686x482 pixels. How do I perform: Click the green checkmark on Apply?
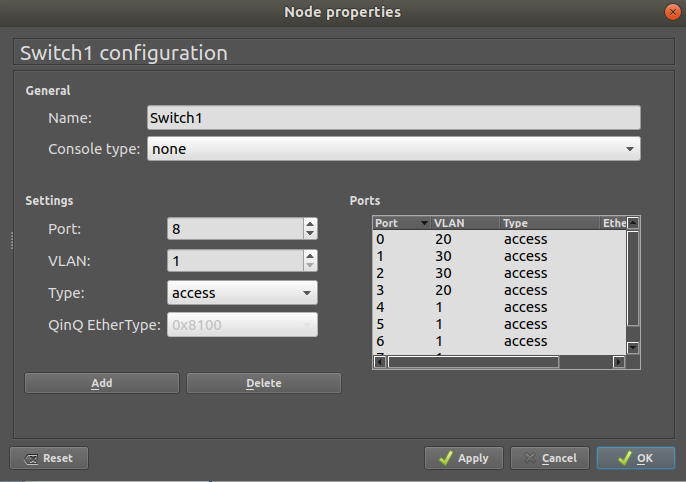pos(446,458)
